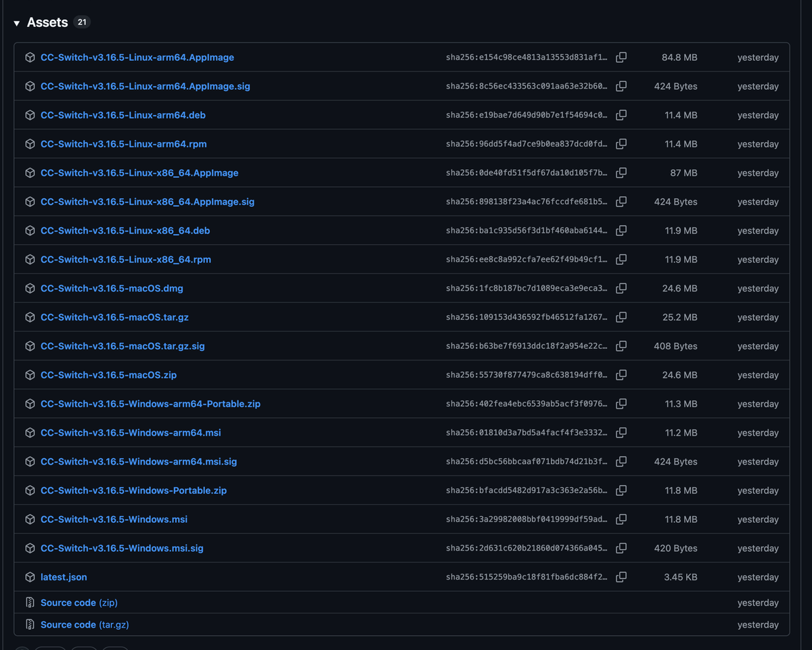Click the 408 Bytes size value
Viewport: 812px width, 650px height.
click(675, 346)
